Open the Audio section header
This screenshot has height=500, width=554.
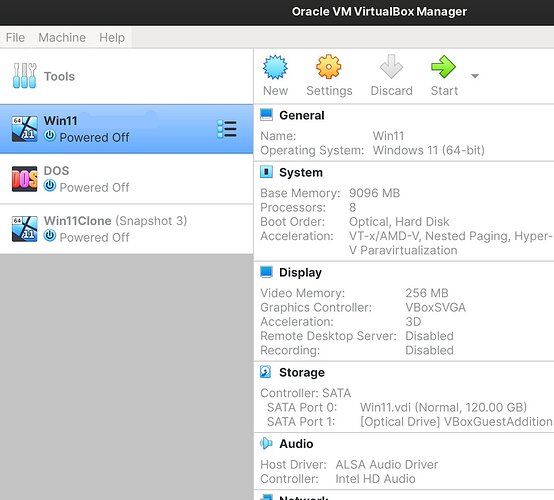[x=296, y=444]
